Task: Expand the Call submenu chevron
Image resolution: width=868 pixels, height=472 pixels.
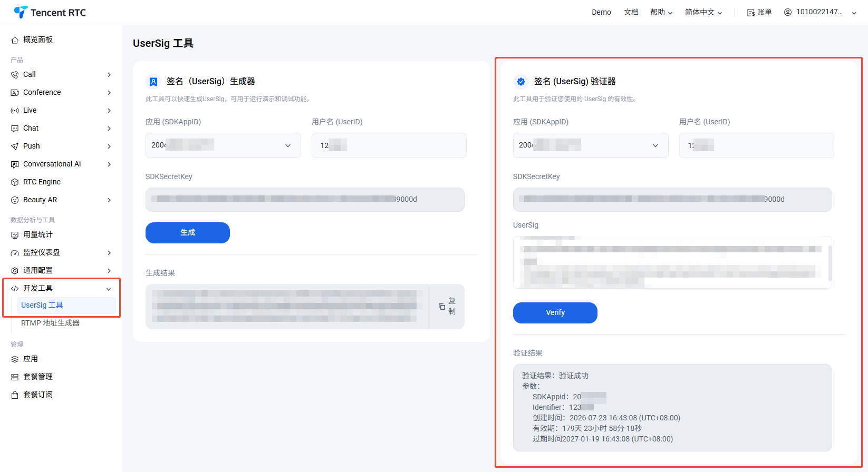Action: pyautogui.click(x=109, y=75)
